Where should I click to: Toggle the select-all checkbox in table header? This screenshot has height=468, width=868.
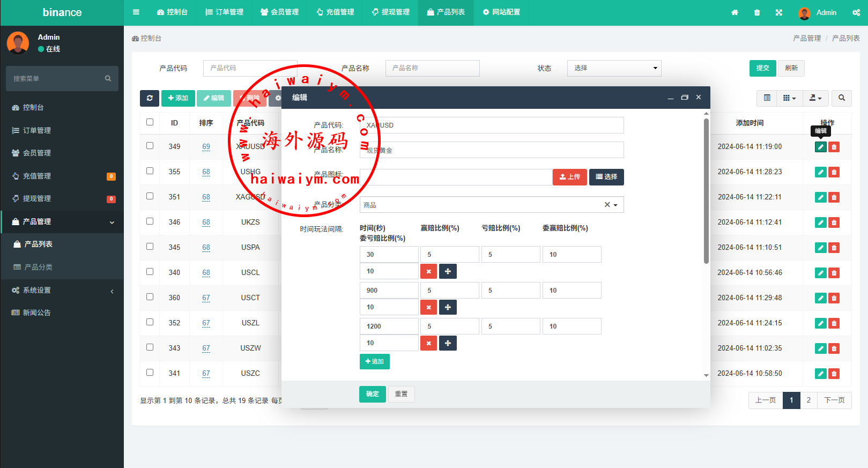(150, 122)
